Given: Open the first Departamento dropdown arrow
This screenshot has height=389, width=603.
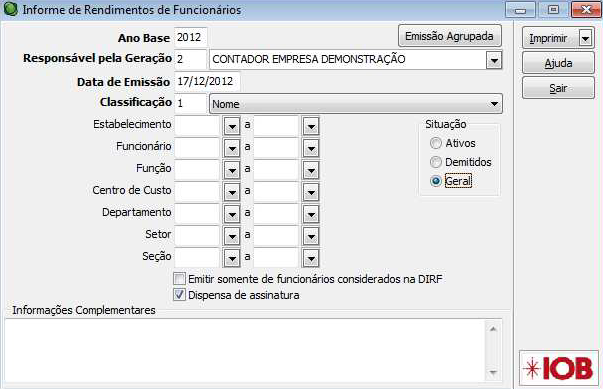Looking at the screenshot, I should (232, 214).
